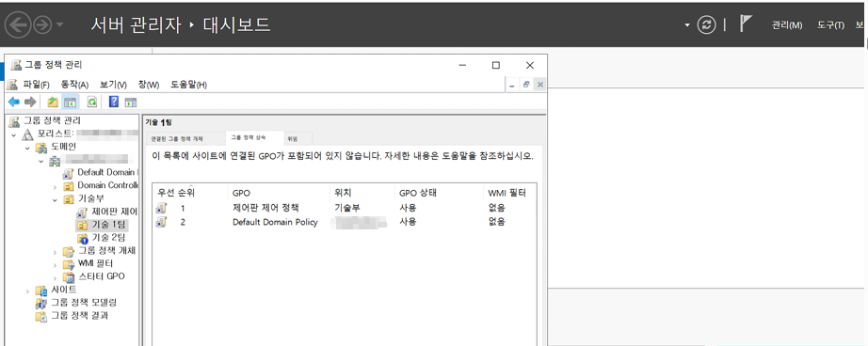Select the 그룹 정책 관리 root tree node
This screenshot has height=346, width=868.
click(x=52, y=121)
